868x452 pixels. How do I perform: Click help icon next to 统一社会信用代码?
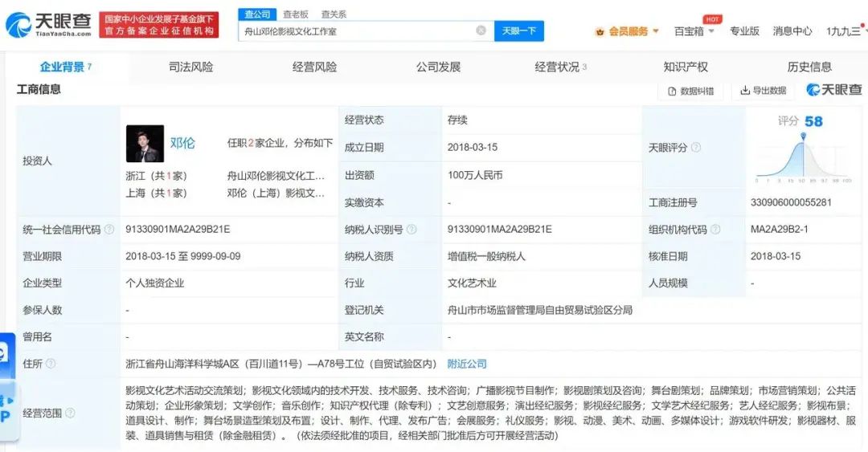coord(109,230)
